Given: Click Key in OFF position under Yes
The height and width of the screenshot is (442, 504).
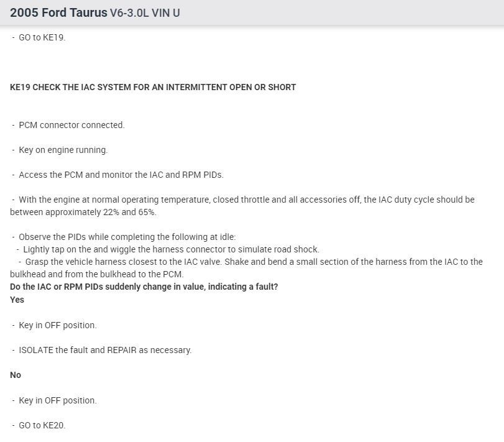Looking at the screenshot, I should pyautogui.click(x=58, y=325).
